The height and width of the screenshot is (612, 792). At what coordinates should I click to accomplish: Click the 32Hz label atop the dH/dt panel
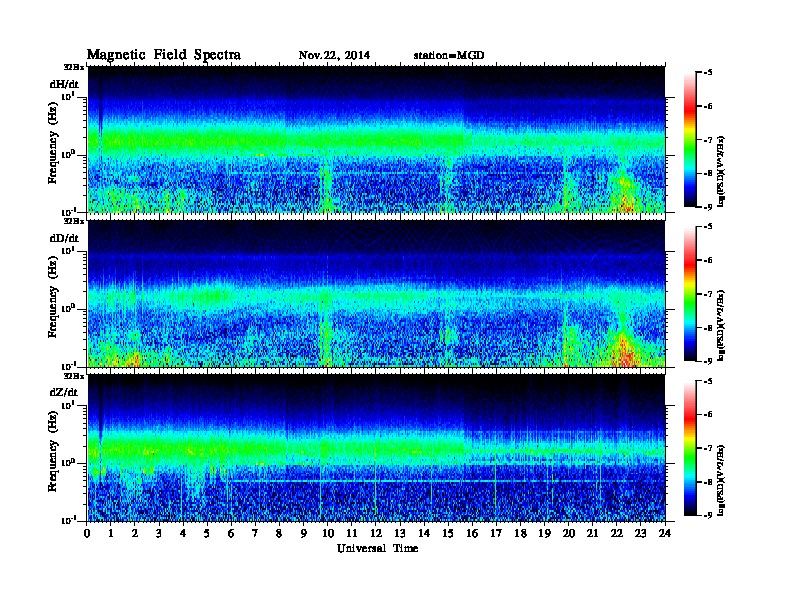[73, 67]
